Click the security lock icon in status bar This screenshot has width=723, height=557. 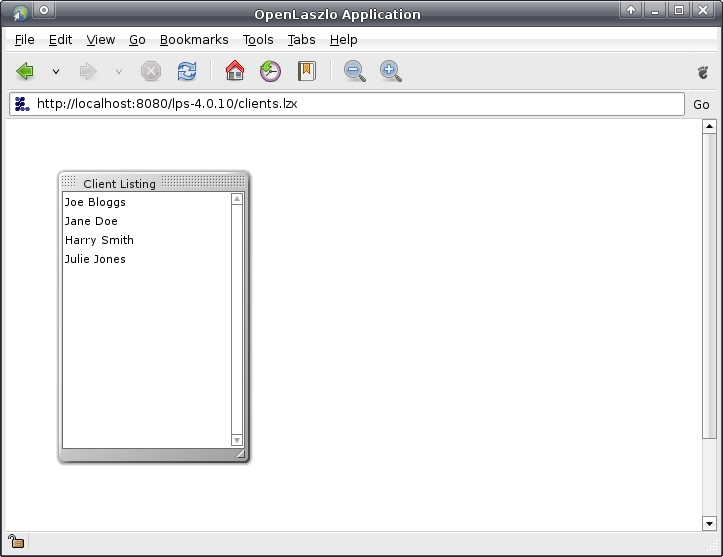16,542
